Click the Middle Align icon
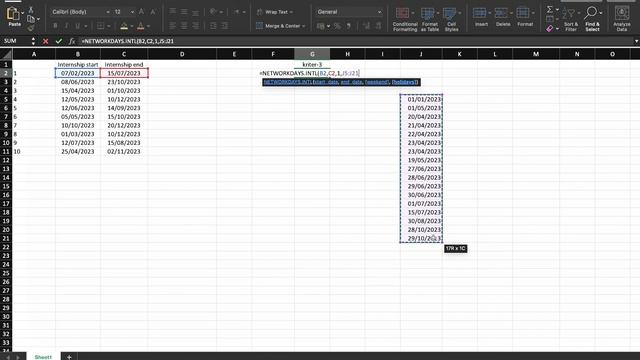 (184, 12)
